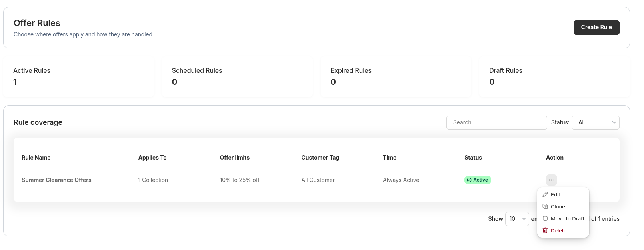Viewport: 644px width, 250px height.
Task: Expand the Show entries count dropdown
Action: coord(517,219)
